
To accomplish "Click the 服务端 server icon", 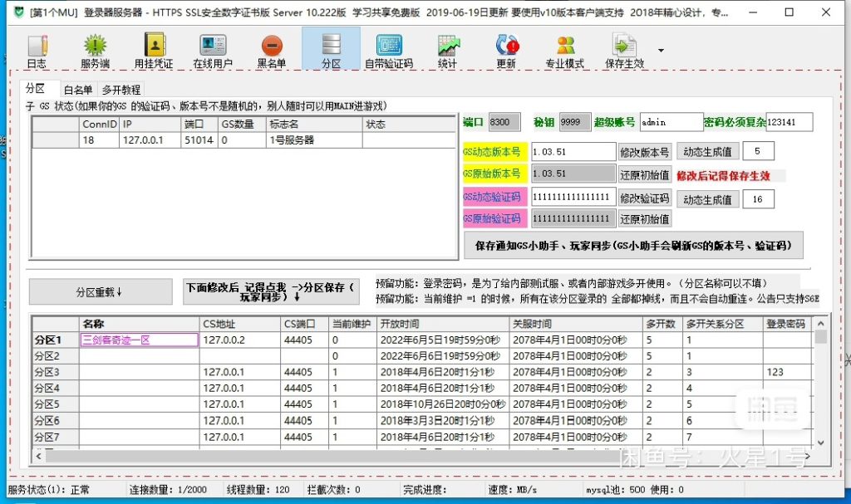I will pyautogui.click(x=95, y=51).
